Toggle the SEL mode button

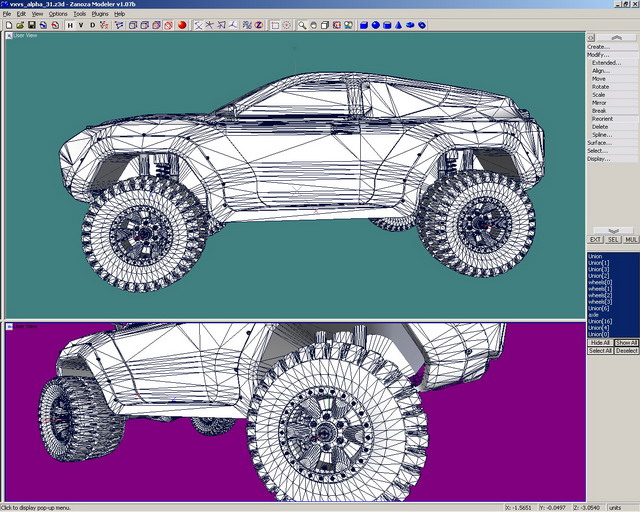[x=613, y=240]
